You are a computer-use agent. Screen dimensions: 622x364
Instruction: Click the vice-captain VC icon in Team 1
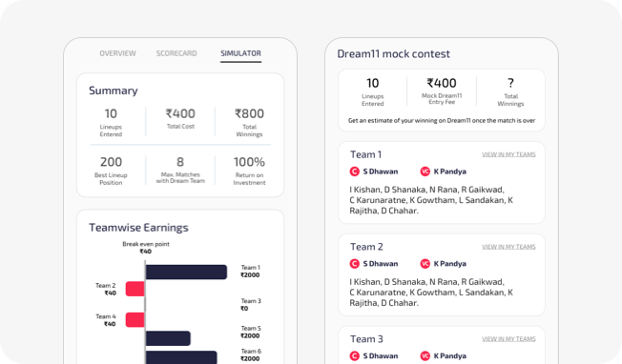click(425, 172)
